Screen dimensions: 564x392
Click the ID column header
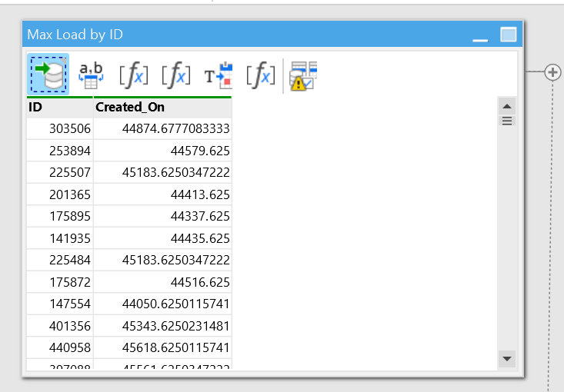click(59, 108)
